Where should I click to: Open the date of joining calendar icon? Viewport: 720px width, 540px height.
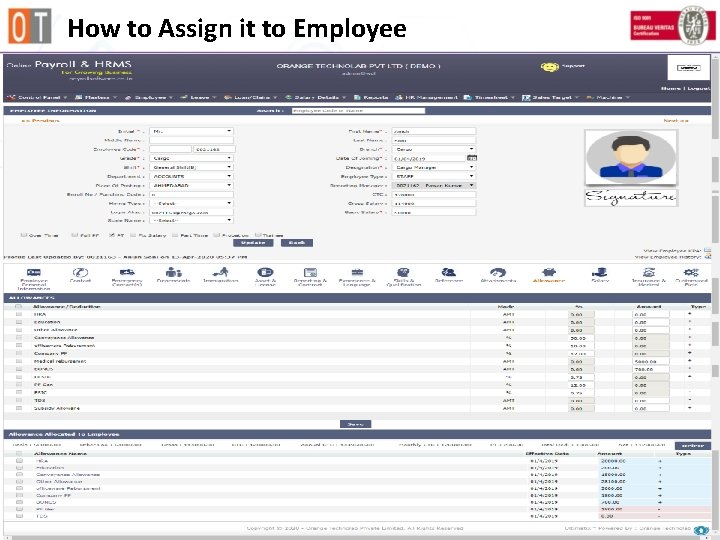(472, 158)
